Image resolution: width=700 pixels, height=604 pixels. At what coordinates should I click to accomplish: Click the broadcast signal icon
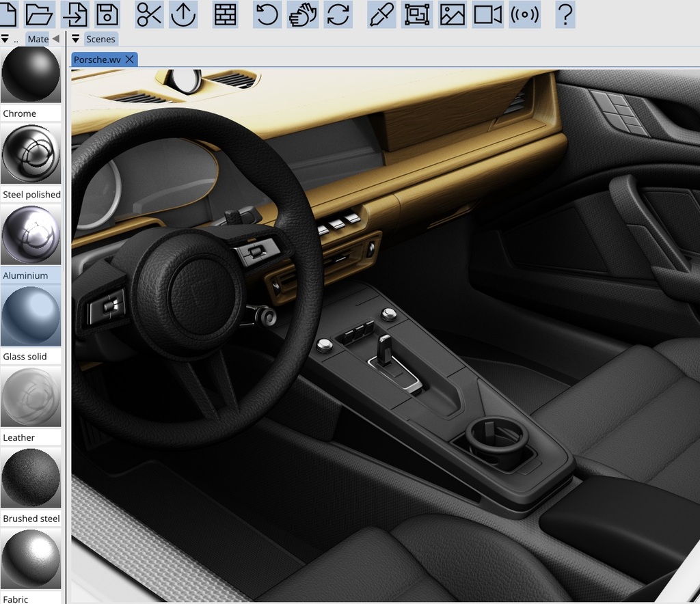524,14
